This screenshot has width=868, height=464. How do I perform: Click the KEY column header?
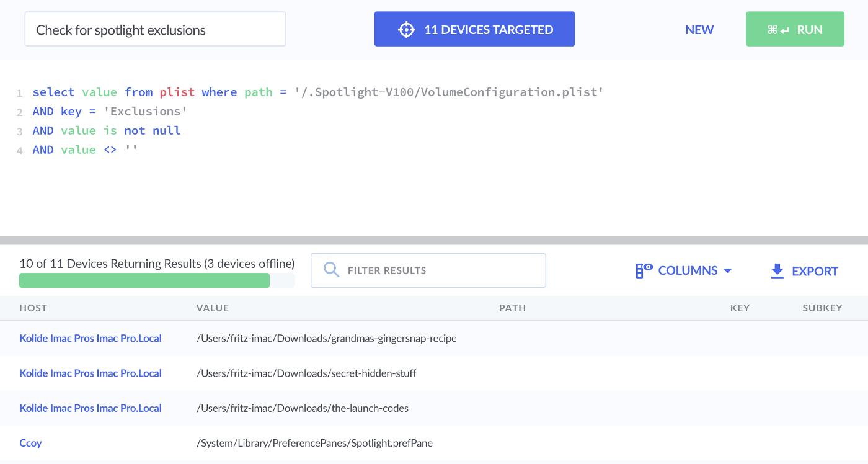tap(740, 308)
